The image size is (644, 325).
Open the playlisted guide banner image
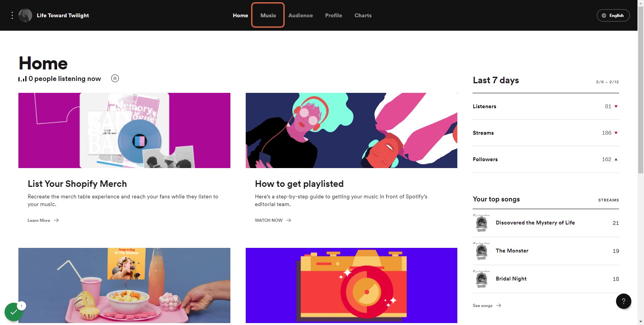[352, 130]
